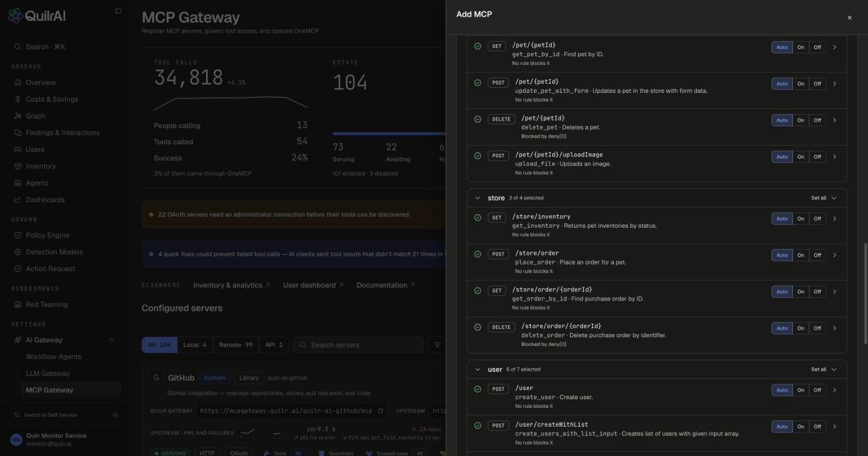868x456 pixels.
Task: Set delete_pet to Off
Action: (817, 120)
